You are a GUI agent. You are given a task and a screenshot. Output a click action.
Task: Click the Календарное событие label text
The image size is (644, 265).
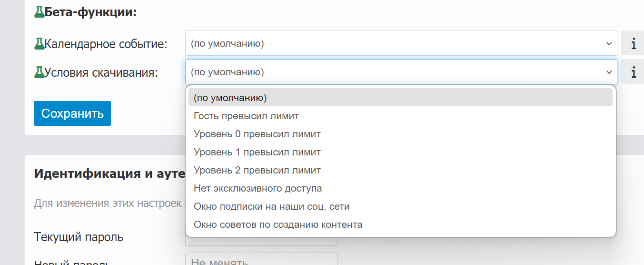click(106, 44)
